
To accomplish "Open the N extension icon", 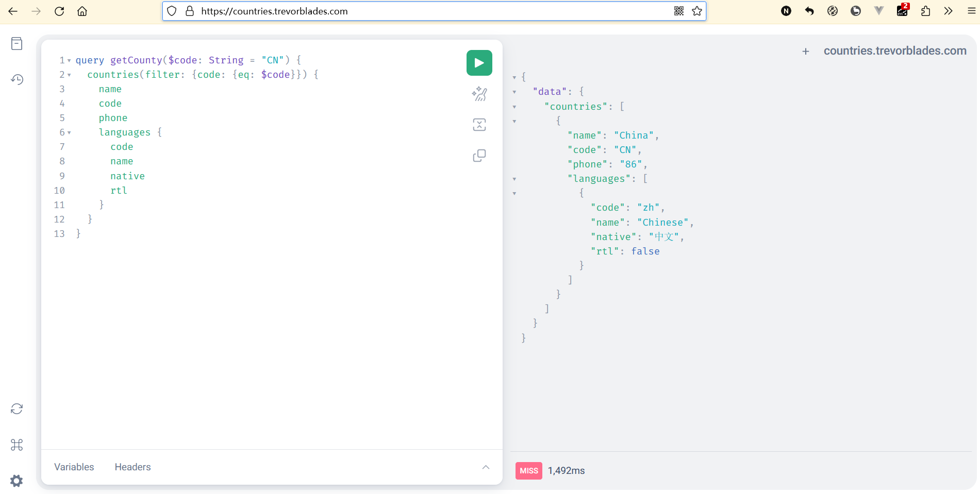I will [786, 11].
